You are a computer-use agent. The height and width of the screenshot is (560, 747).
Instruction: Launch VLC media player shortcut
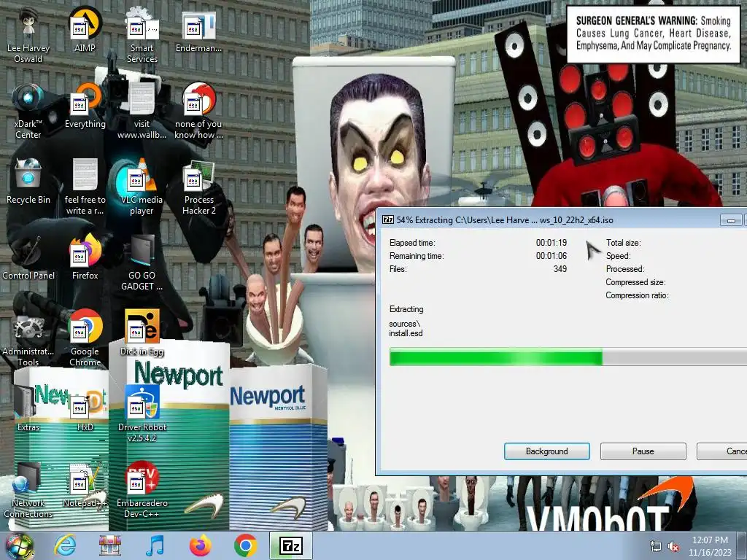(x=142, y=187)
